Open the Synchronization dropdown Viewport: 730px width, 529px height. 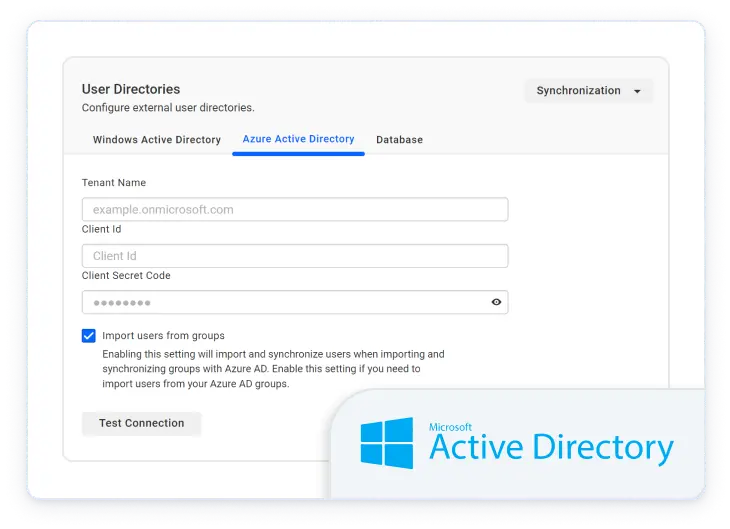(x=588, y=91)
